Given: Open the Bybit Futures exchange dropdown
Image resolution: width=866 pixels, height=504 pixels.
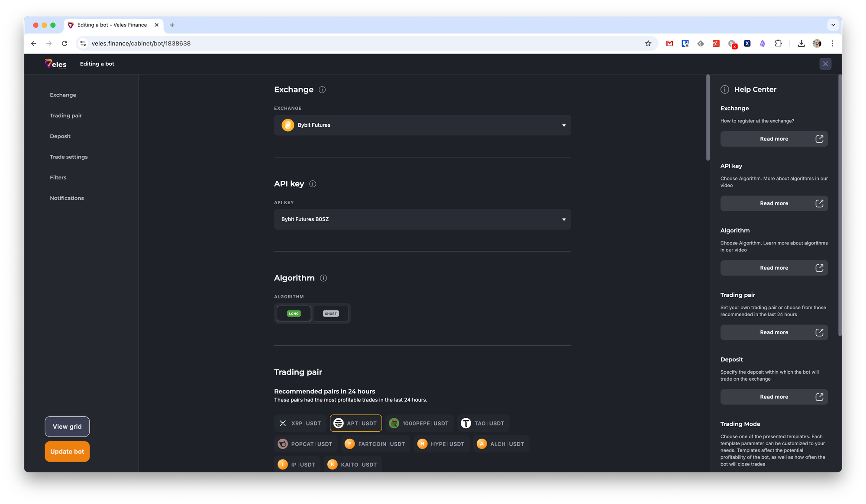Looking at the screenshot, I should click(x=422, y=125).
